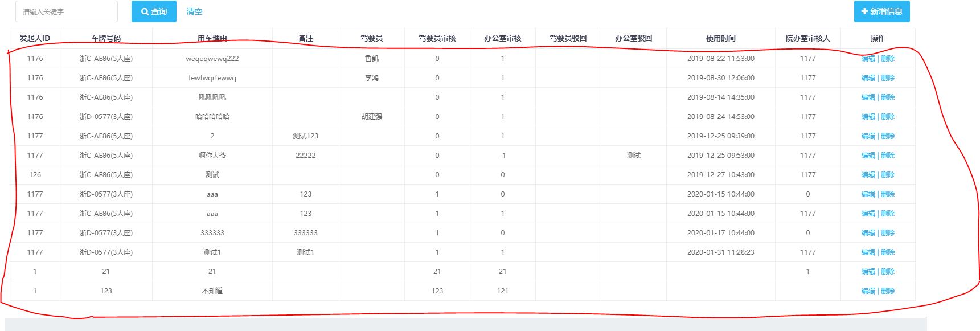
Task: Edit the row dated 2020-01-31 11:28:23
Action: tap(868, 252)
